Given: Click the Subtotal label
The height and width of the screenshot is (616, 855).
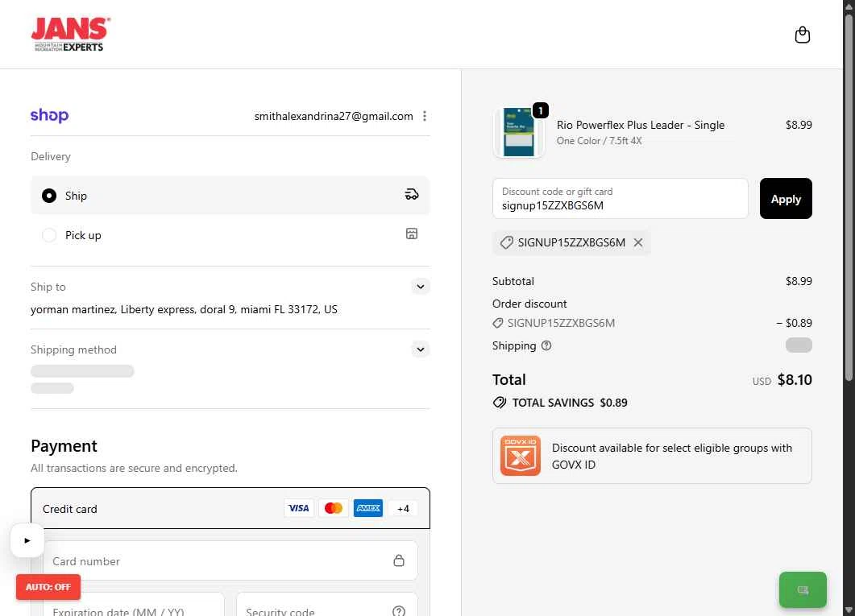Looking at the screenshot, I should coord(513,281).
